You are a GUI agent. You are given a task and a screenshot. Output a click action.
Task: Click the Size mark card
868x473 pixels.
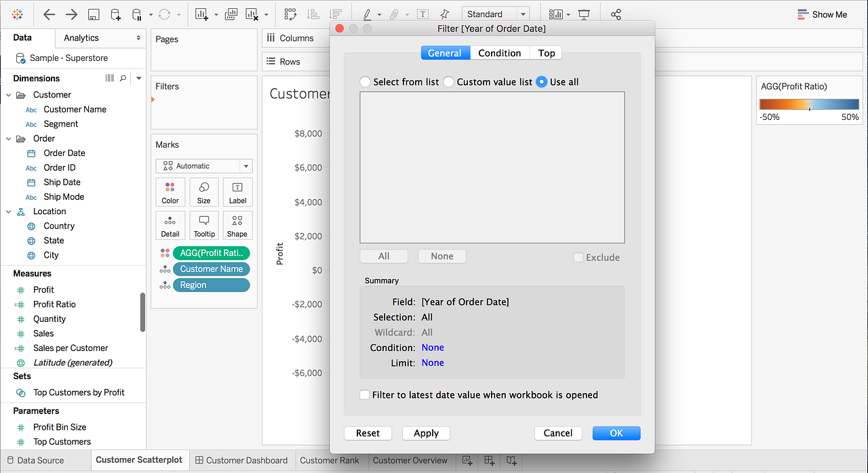203,192
